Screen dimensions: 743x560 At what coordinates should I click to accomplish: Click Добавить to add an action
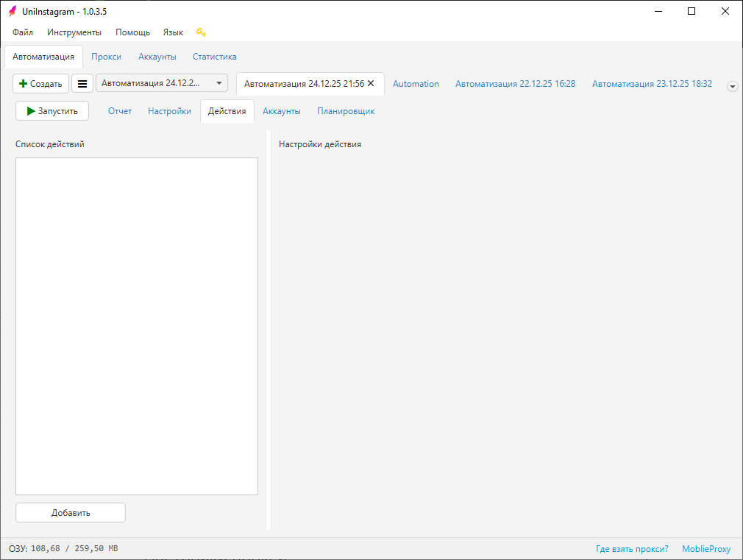pyautogui.click(x=71, y=513)
